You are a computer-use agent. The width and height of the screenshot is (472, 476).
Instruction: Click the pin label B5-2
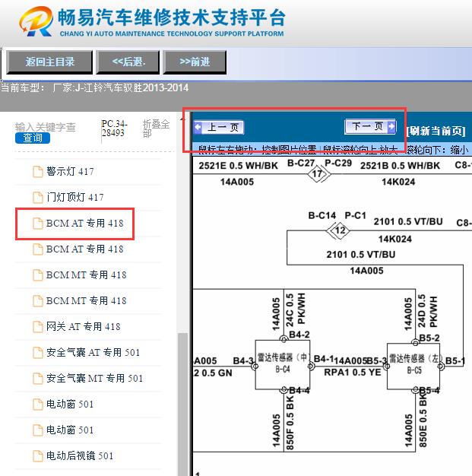[x=429, y=338]
